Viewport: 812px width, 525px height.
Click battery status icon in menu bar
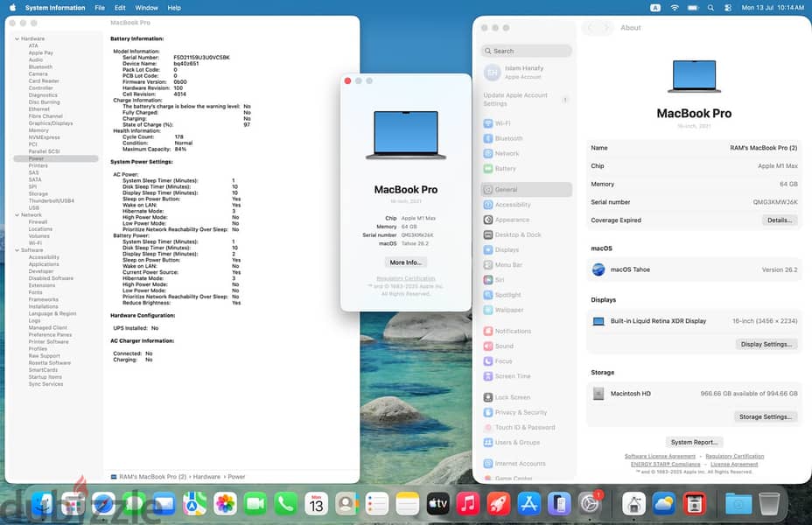pyautogui.click(x=693, y=8)
